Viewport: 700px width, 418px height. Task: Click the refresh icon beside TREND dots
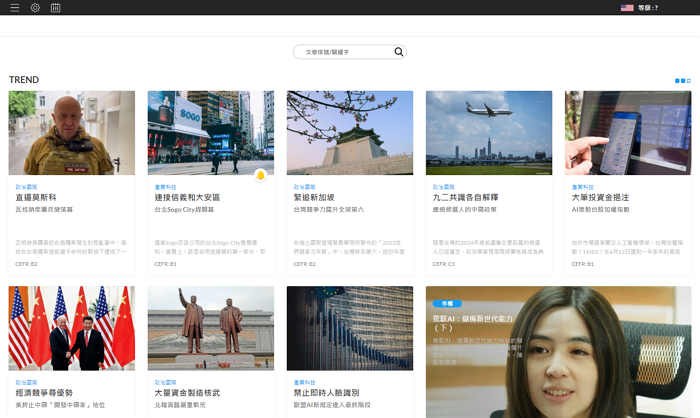[688, 81]
